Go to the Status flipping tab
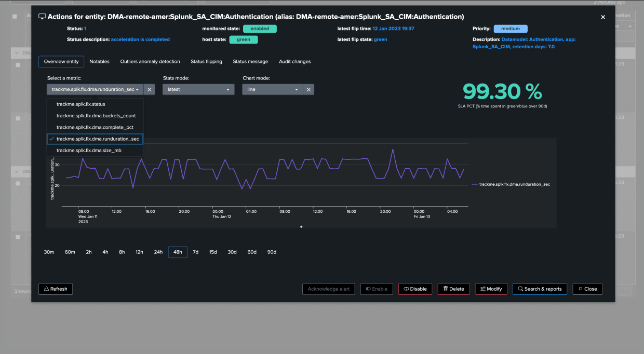The image size is (644, 354). pos(206,62)
